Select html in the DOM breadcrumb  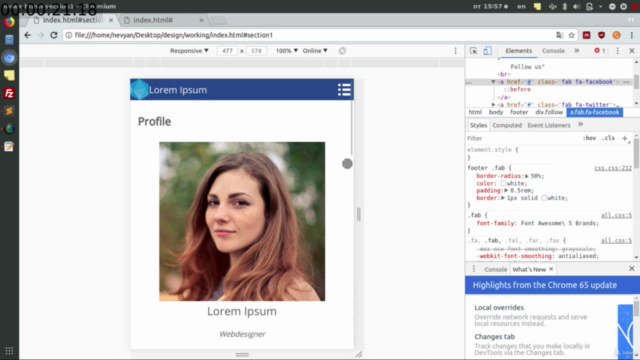[475, 112]
